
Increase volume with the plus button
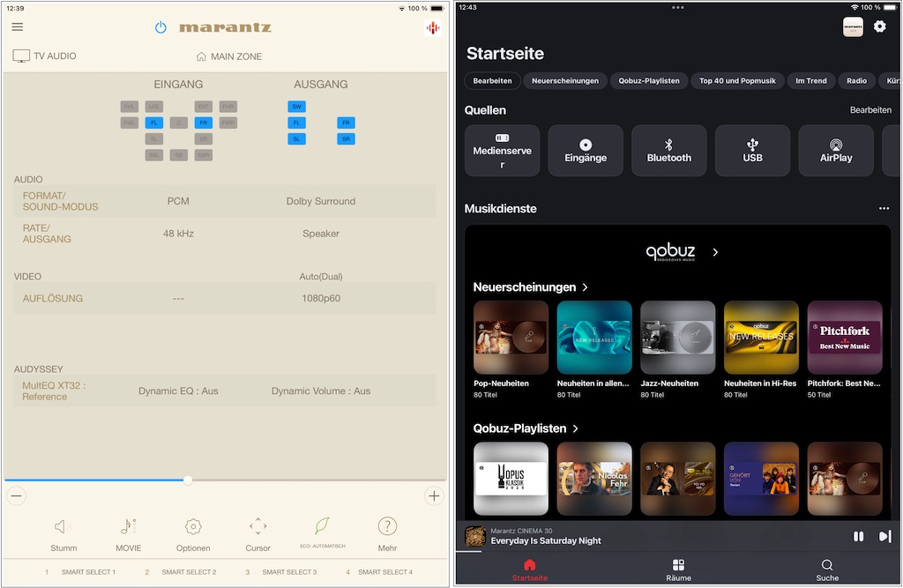[x=434, y=496]
